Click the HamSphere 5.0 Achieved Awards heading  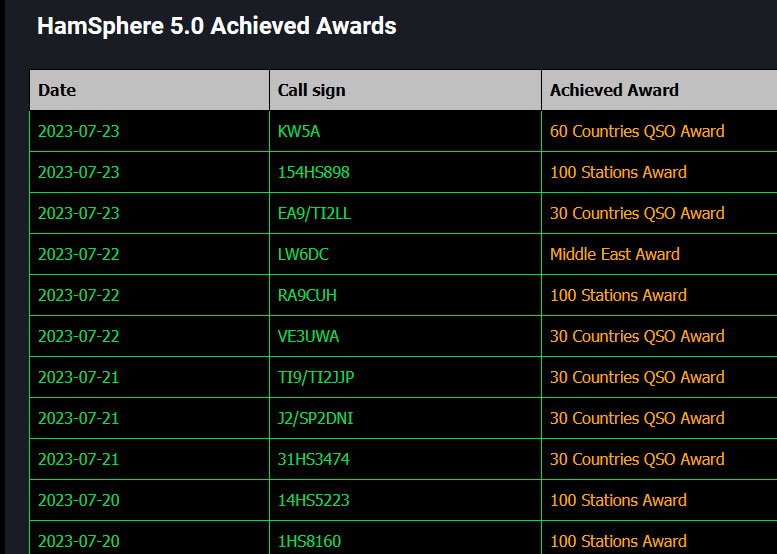coord(216,26)
